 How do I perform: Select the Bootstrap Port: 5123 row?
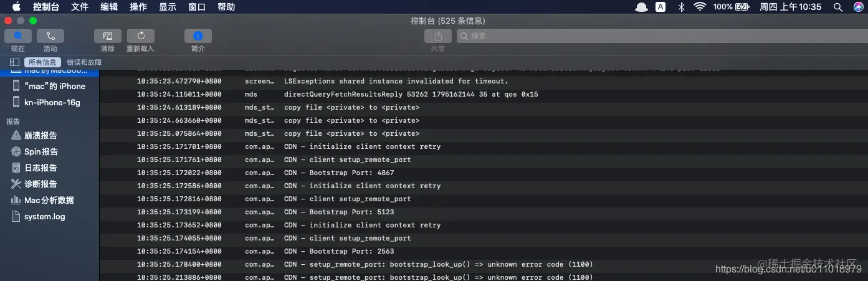point(484,212)
